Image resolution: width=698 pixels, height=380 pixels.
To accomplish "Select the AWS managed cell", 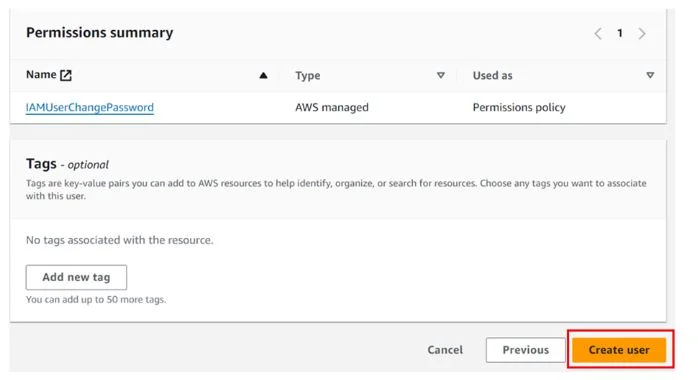I will (x=332, y=107).
